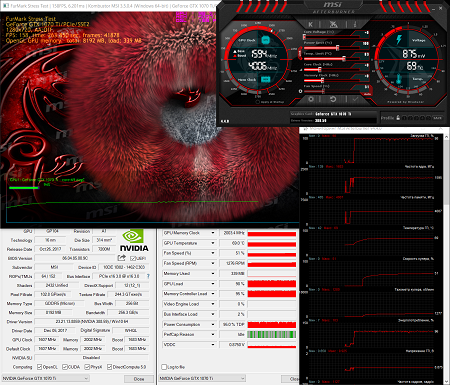Screen dimensions: 450x385
Task: Select Afterburner profile slot 2
Action: (x=410, y=118)
